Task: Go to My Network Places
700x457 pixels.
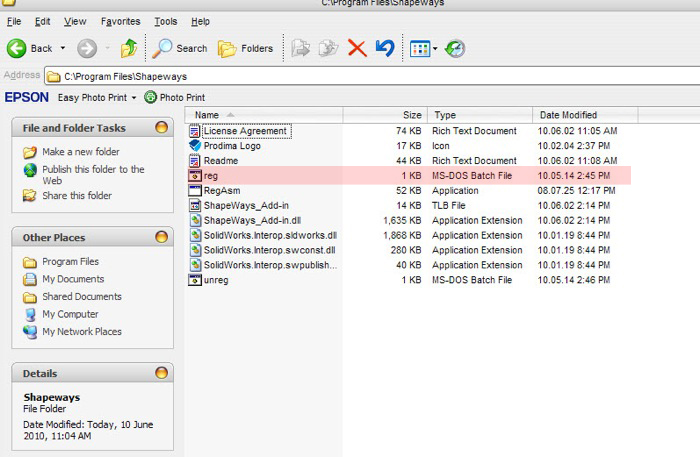Action: point(81,332)
